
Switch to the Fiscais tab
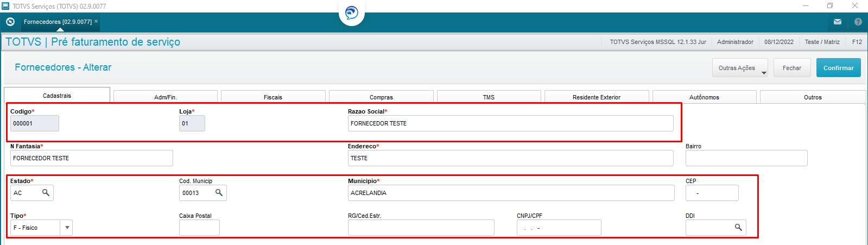pyautogui.click(x=273, y=97)
